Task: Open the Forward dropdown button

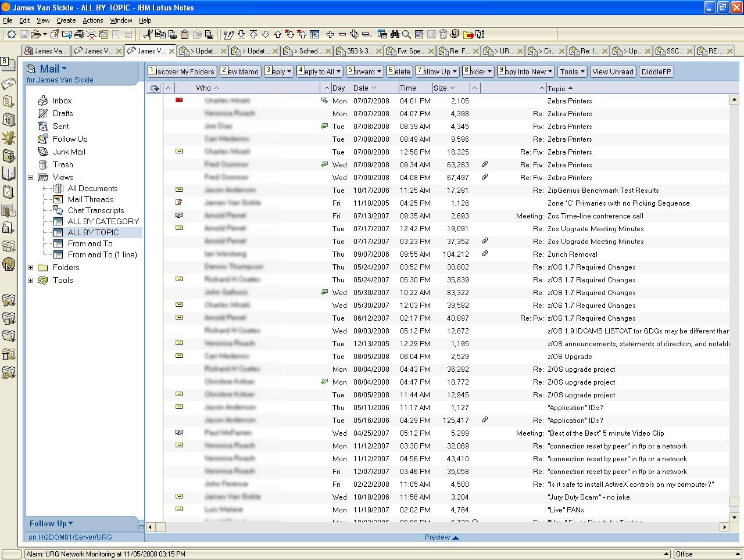Action: 364,71
